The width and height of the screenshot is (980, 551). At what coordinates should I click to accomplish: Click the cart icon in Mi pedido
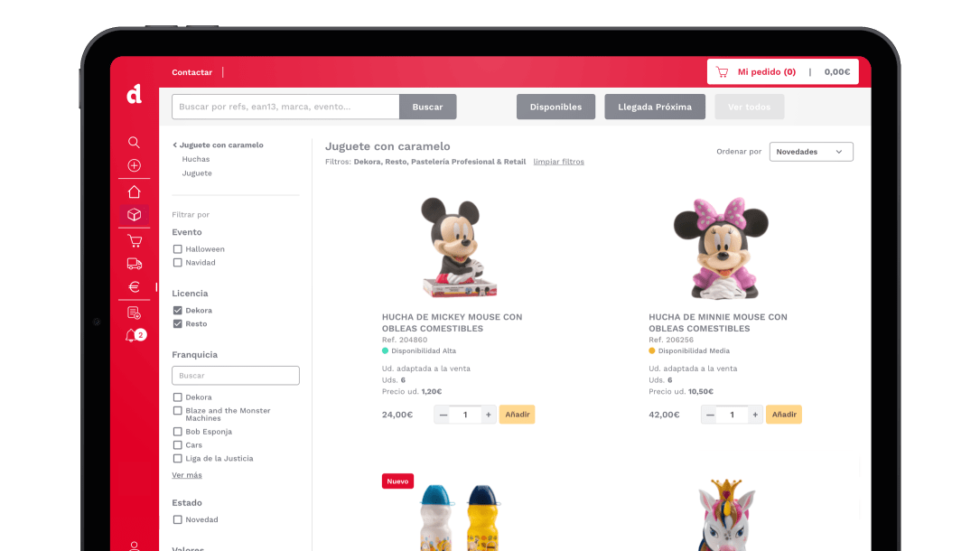(x=722, y=72)
